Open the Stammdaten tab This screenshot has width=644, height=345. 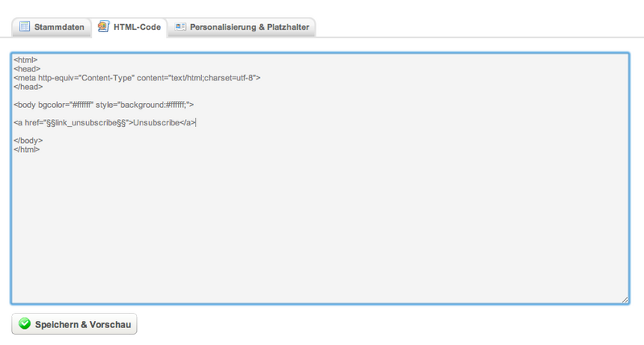[52, 27]
